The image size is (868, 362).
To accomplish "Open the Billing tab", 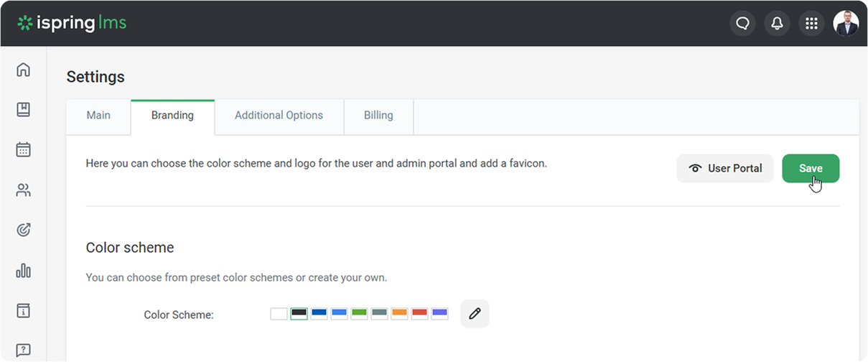I will (x=378, y=116).
